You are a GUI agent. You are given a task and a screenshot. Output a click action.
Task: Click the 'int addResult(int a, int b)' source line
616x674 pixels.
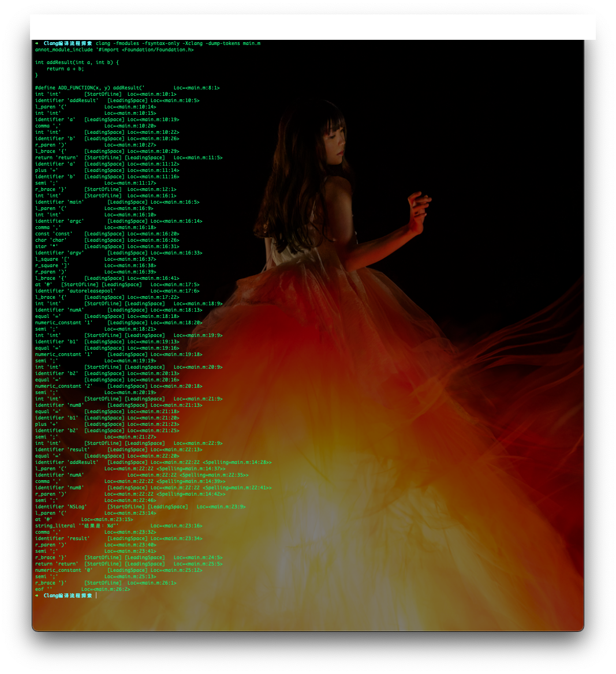tap(77, 62)
